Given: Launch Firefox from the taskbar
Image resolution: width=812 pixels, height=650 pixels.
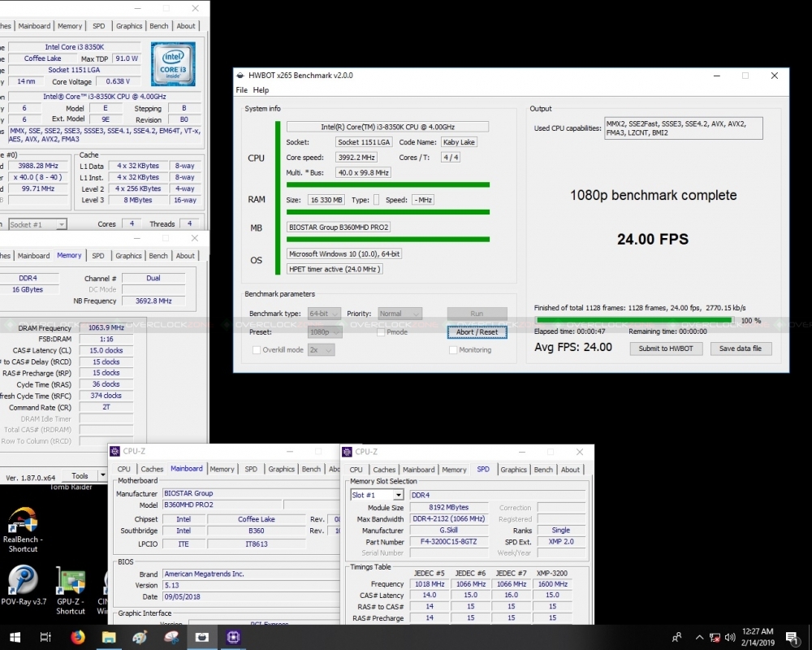Looking at the screenshot, I should coord(78,637).
